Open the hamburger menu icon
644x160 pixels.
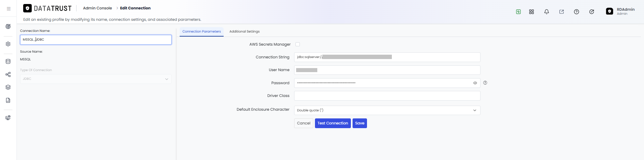[8, 9]
